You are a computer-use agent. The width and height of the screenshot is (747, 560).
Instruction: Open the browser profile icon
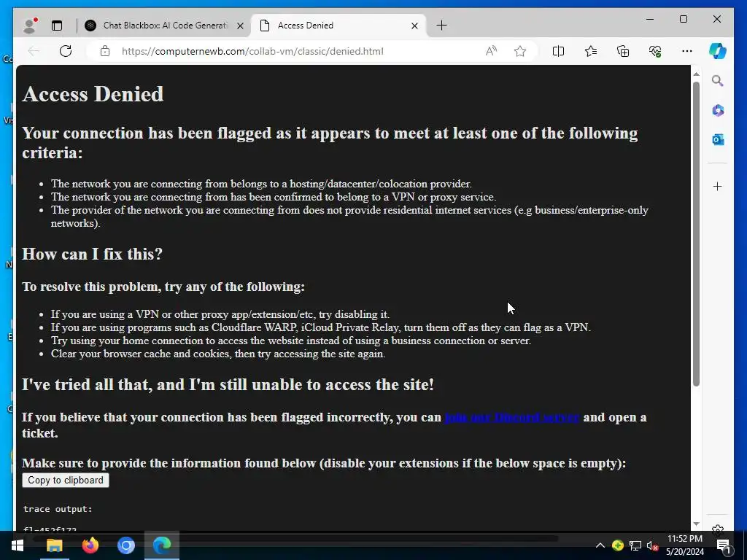pyautogui.click(x=30, y=26)
